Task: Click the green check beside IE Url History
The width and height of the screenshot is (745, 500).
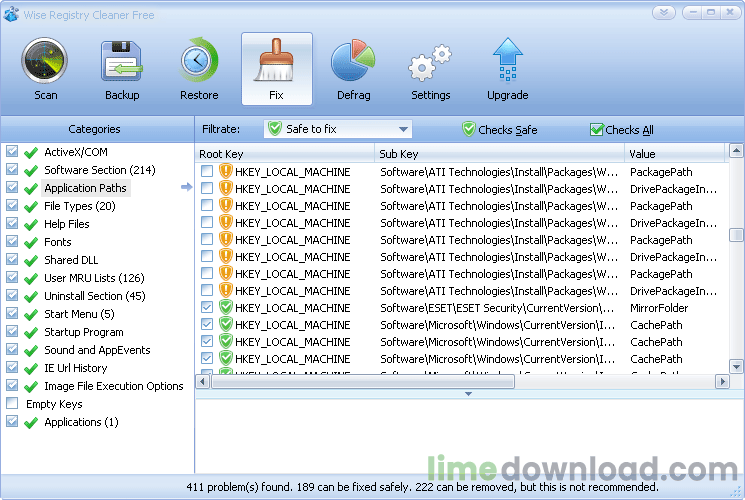Action: tap(31, 369)
